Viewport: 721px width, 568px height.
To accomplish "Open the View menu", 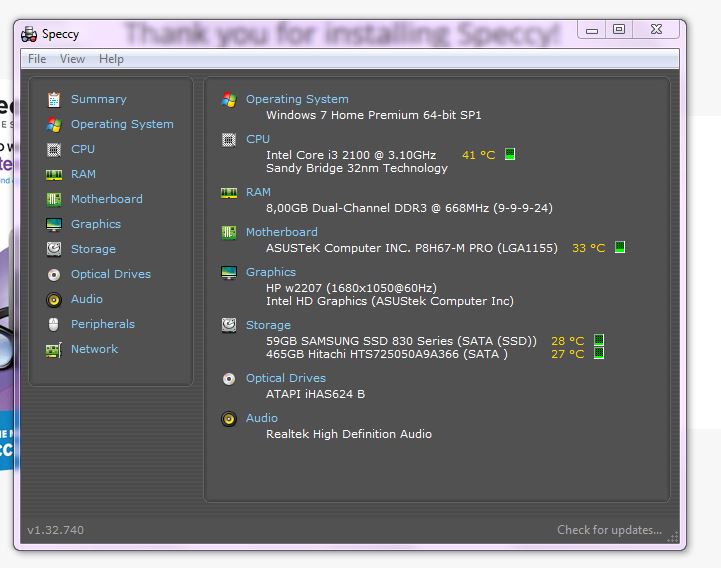I will point(72,59).
